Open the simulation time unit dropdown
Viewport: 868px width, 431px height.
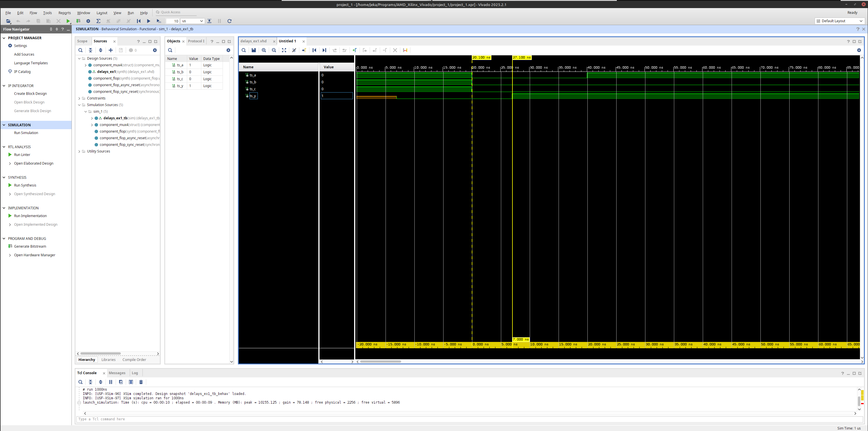[192, 21]
